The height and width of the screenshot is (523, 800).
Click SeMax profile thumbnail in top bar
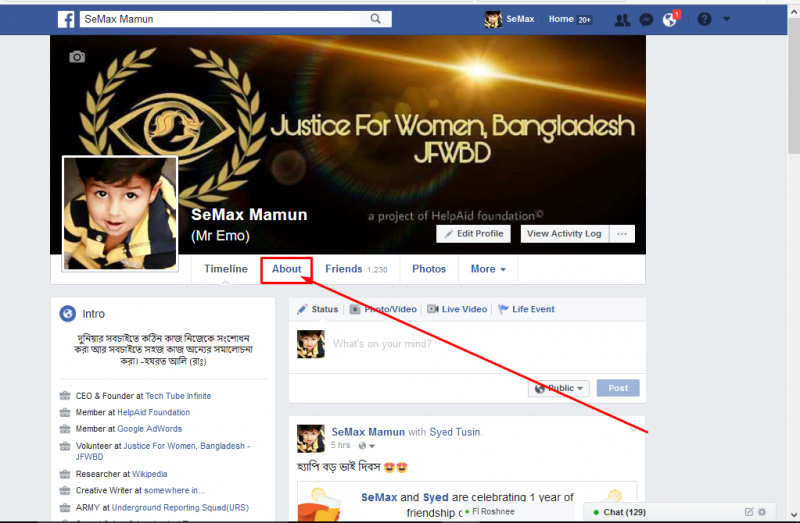[493, 19]
